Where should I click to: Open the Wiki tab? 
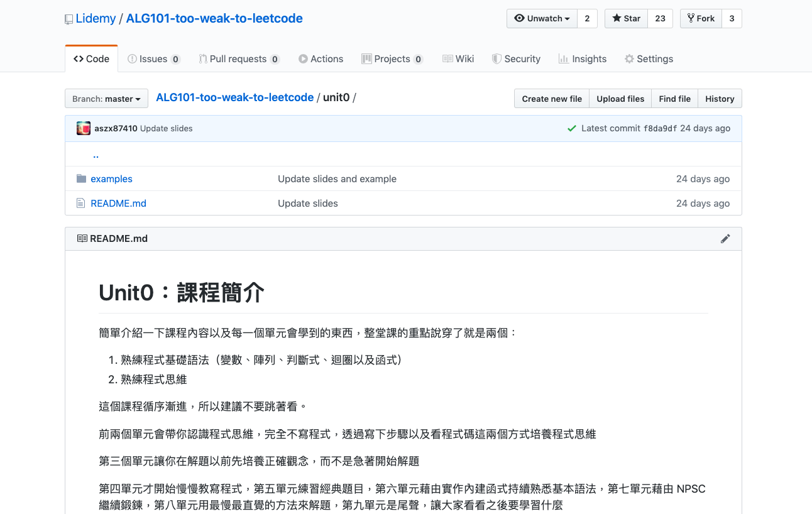pos(458,58)
